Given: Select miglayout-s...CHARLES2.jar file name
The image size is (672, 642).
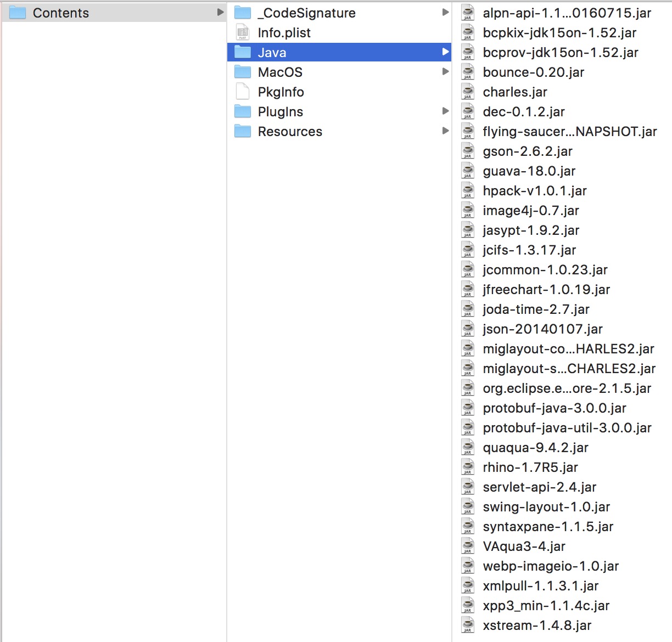Looking at the screenshot, I should (569, 369).
